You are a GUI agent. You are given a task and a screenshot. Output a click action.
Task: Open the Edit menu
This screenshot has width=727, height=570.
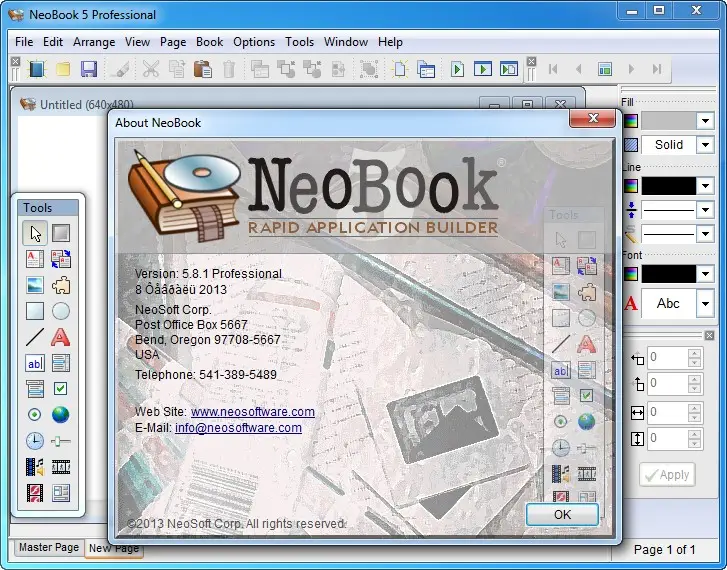[53, 42]
